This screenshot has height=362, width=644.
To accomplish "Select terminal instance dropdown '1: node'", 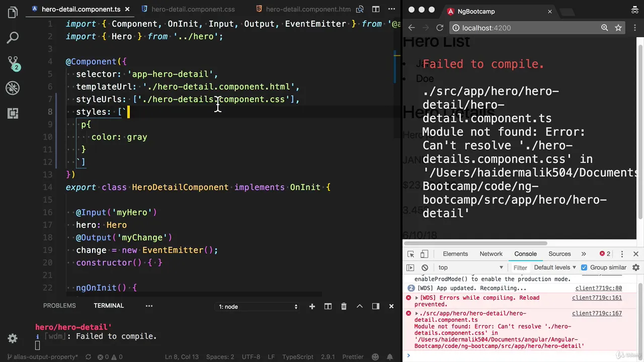I will coord(258,307).
